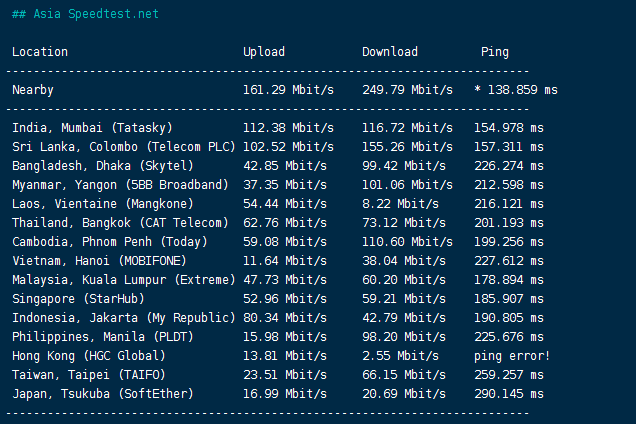636x424 pixels.
Task: Click the Japan, Tsukuba (SoftEther) entry
Action: [x=103, y=394]
